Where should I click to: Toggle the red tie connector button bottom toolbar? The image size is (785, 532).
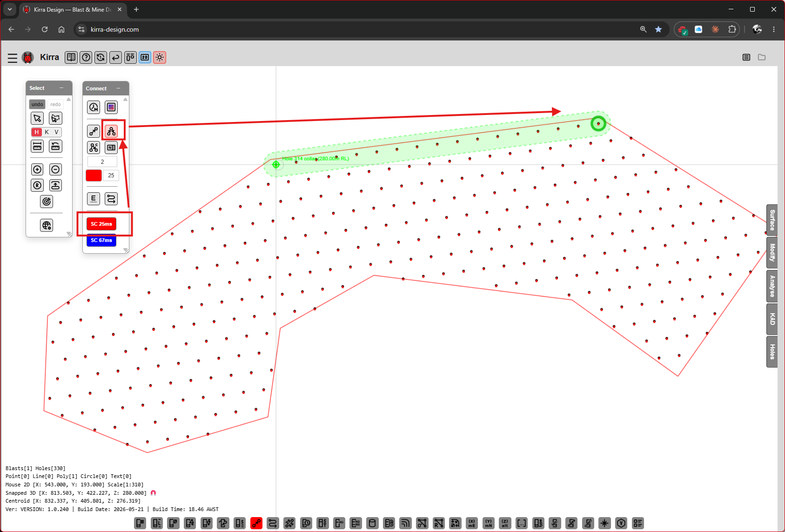point(256,523)
